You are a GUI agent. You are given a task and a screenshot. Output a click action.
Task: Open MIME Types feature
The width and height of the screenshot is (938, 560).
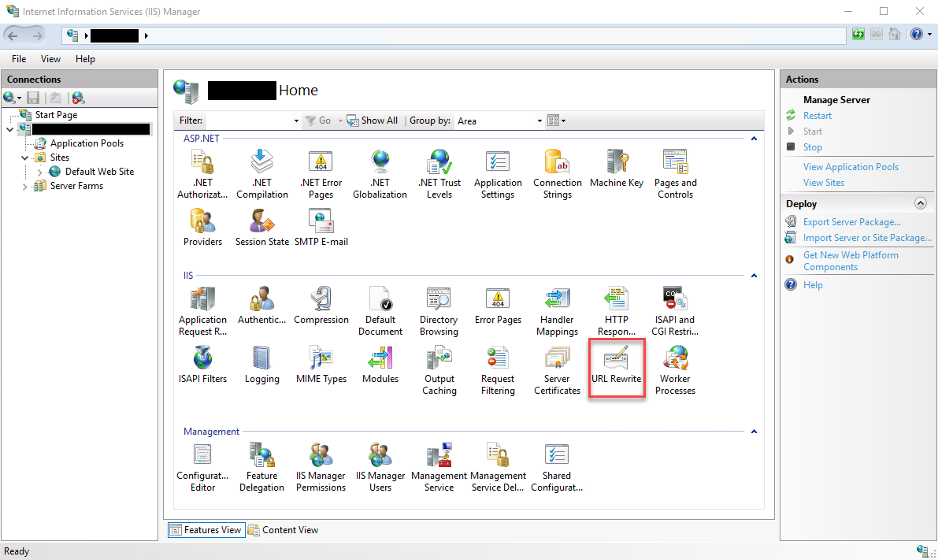[321, 365]
